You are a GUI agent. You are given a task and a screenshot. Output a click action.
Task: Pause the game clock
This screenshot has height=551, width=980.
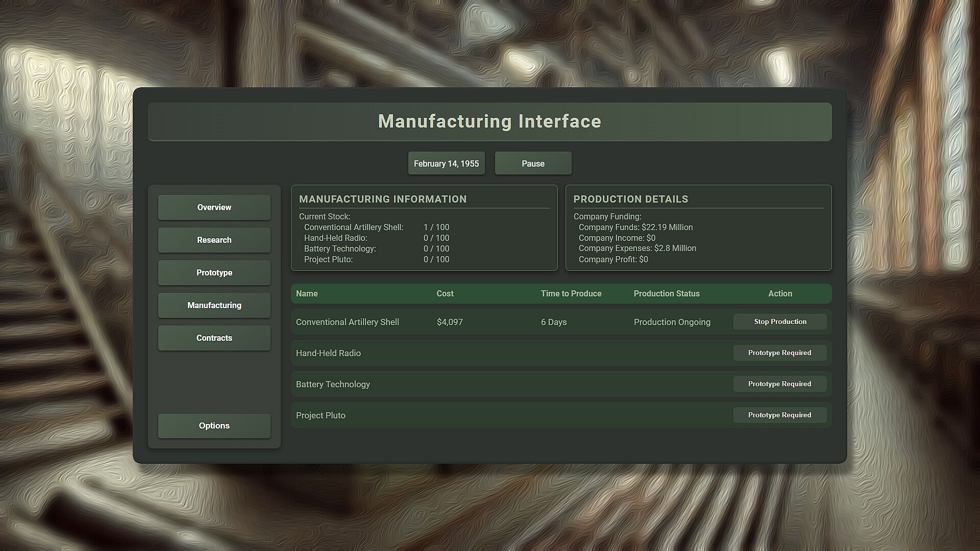tap(533, 163)
